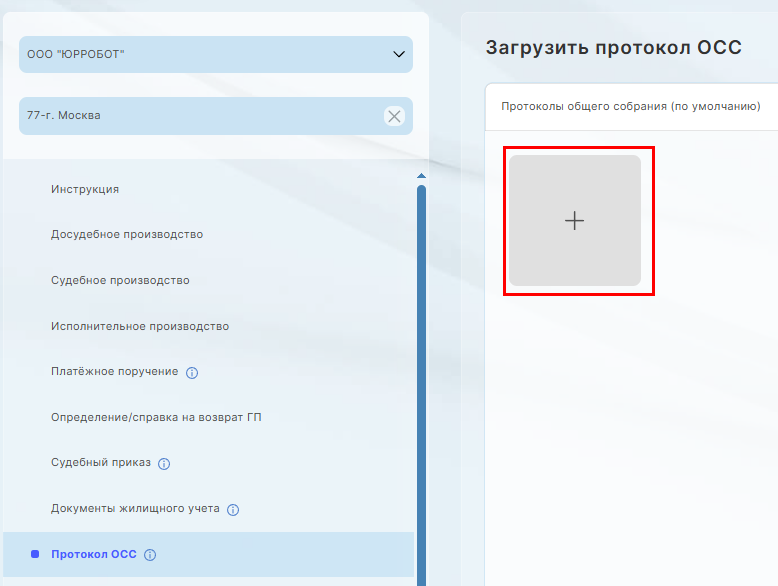Click info icon beside Протокол ОСС
Viewport: 778px width, 586px height.
[150, 556]
